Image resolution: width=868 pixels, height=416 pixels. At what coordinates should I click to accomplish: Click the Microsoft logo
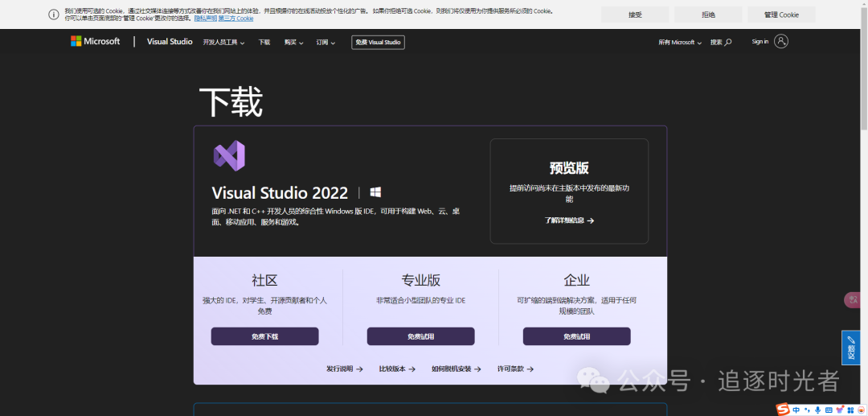point(95,42)
